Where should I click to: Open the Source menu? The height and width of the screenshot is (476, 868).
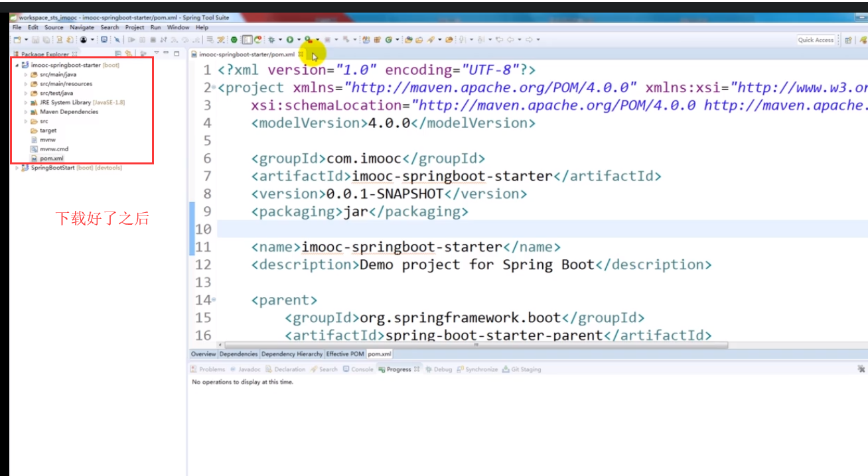click(x=54, y=27)
